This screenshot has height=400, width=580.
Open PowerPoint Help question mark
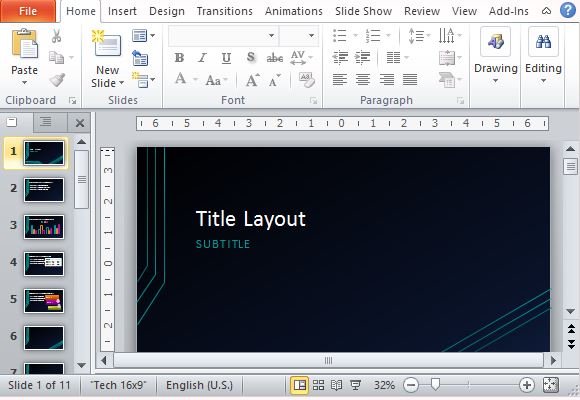pyautogui.click(x=567, y=11)
